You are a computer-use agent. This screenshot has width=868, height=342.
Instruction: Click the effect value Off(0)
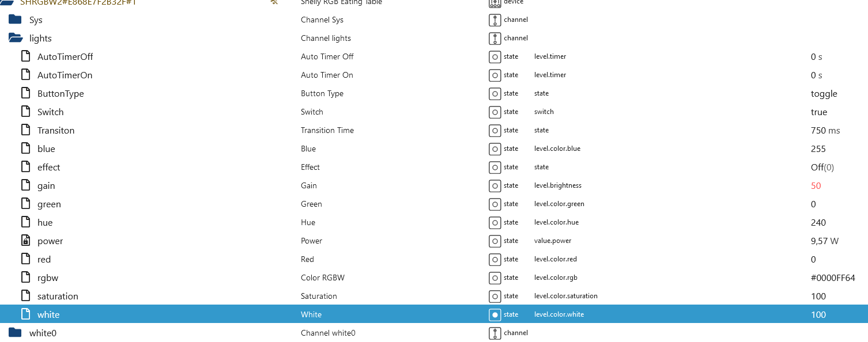tap(822, 168)
